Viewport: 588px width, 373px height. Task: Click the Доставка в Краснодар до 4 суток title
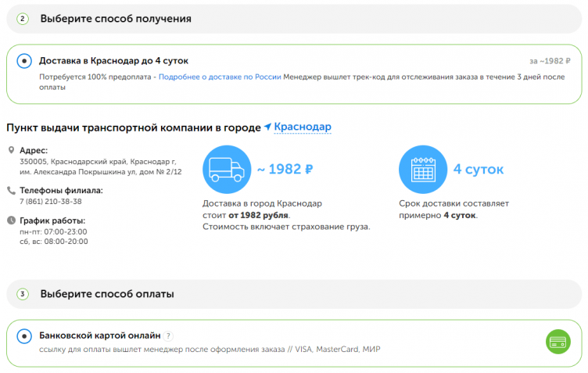pyautogui.click(x=113, y=61)
